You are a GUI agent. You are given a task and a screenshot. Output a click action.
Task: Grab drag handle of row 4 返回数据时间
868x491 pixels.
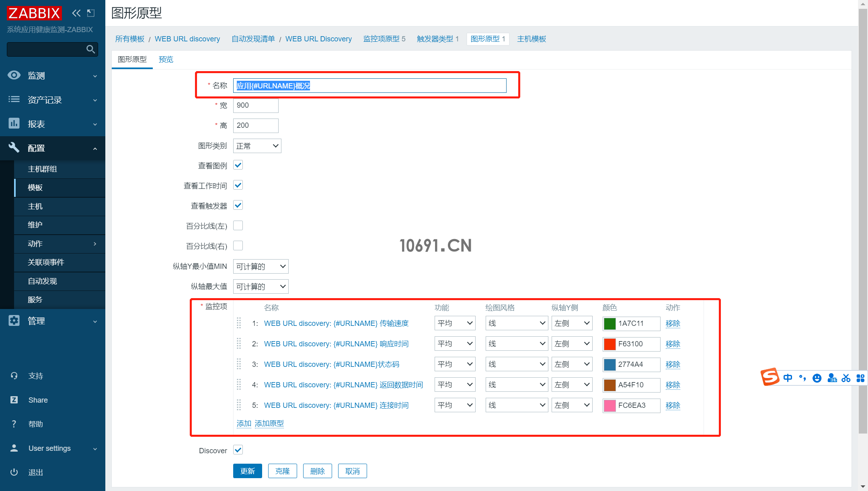tap(239, 385)
